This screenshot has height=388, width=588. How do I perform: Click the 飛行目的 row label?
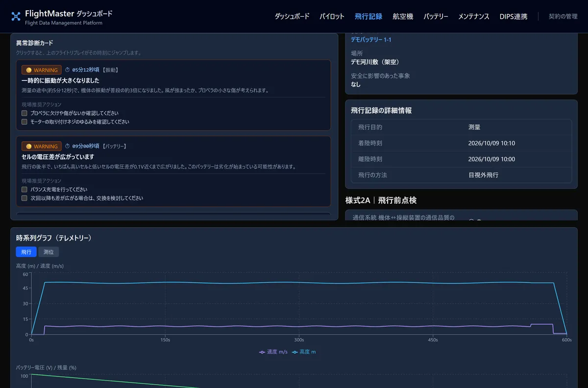[370, 127]
